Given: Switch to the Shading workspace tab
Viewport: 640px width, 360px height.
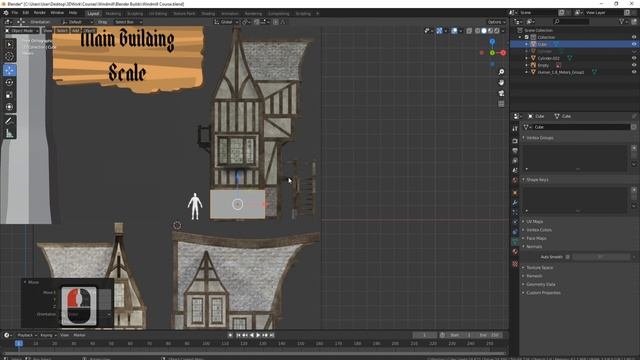Looking at the screenshot, I should (x=208, y=13).
